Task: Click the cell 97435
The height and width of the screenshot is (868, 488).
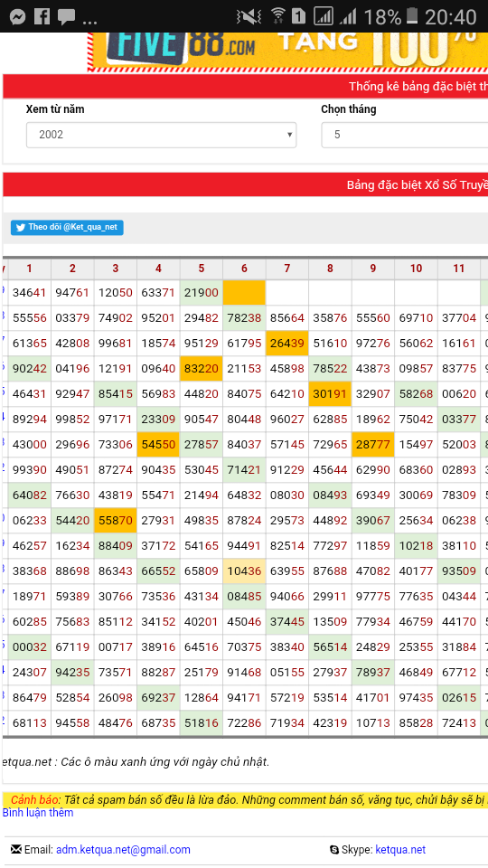Action: click(x=416, y=698)
